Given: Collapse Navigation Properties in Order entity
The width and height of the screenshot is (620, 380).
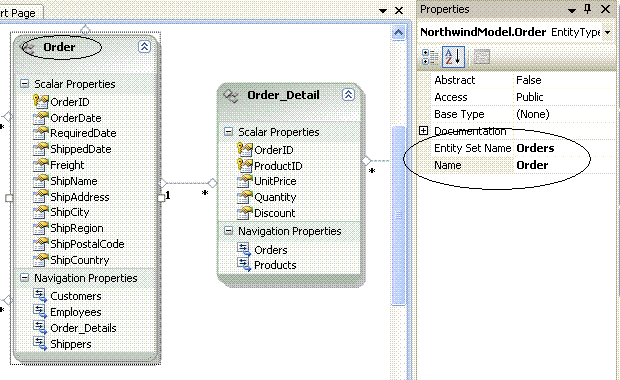Looking at the screenshot, I should point(25,278).
